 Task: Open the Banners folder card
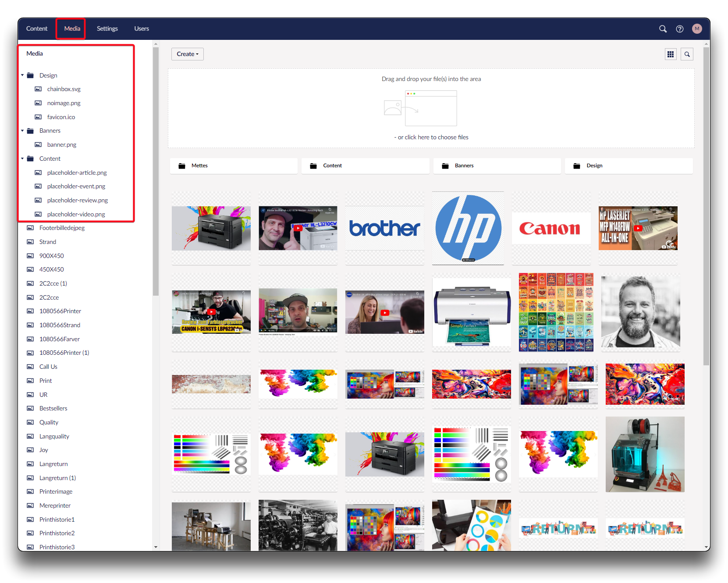[497, 166]
